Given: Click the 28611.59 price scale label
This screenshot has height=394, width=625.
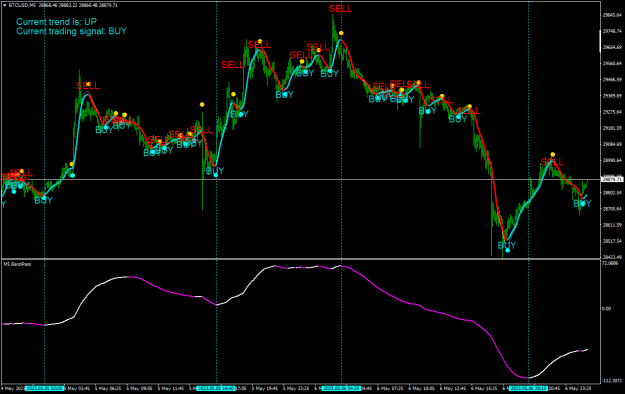Looking at the screenshot, I should [612, 225].
